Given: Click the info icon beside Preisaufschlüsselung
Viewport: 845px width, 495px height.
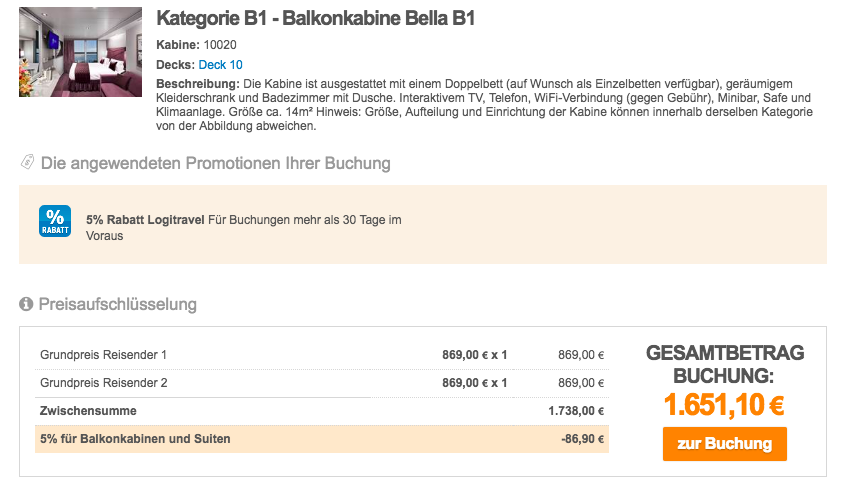Looking at the screenshot, I should coord(26,304).
